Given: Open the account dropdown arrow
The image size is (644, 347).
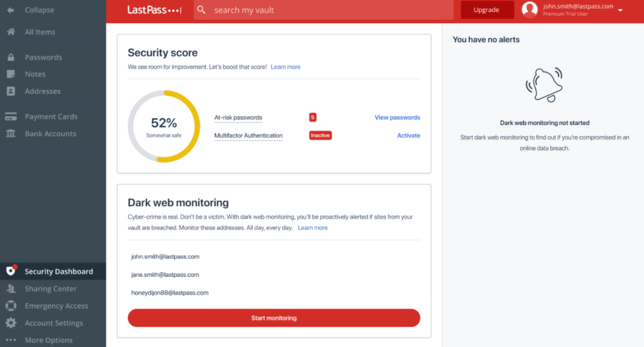Looking at the screenshot, I should coord(621,10).
